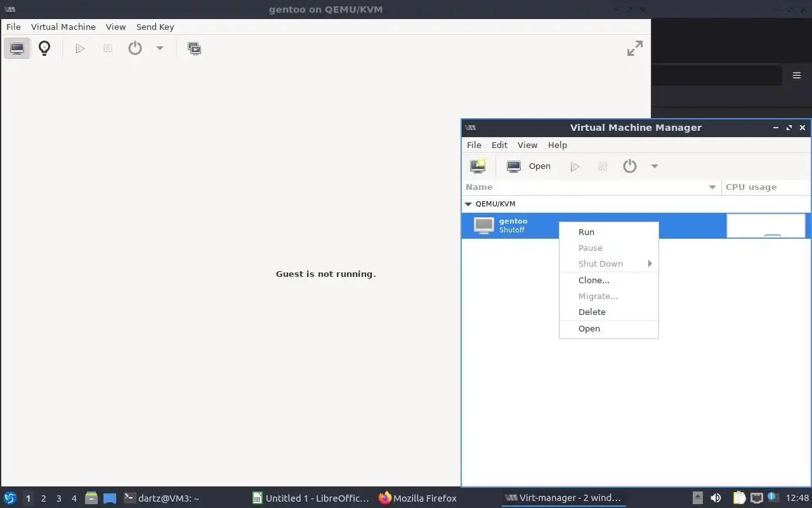Open the Send Key menu

[x=155, y=27]
